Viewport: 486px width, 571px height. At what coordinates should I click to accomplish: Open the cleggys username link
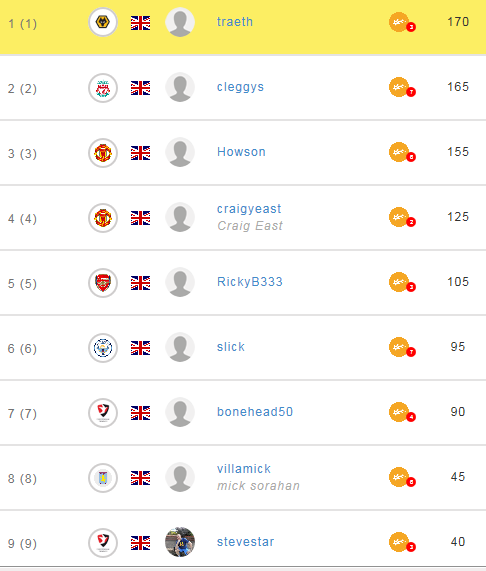click(x=240, y=87)
